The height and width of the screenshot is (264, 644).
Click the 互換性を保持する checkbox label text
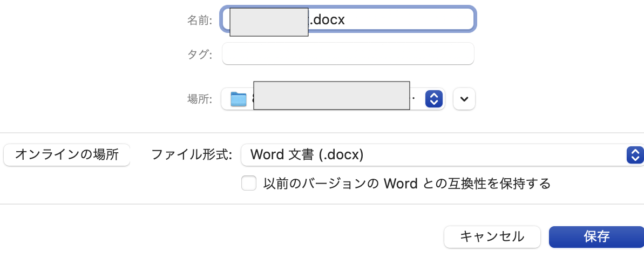coord(406,184)
